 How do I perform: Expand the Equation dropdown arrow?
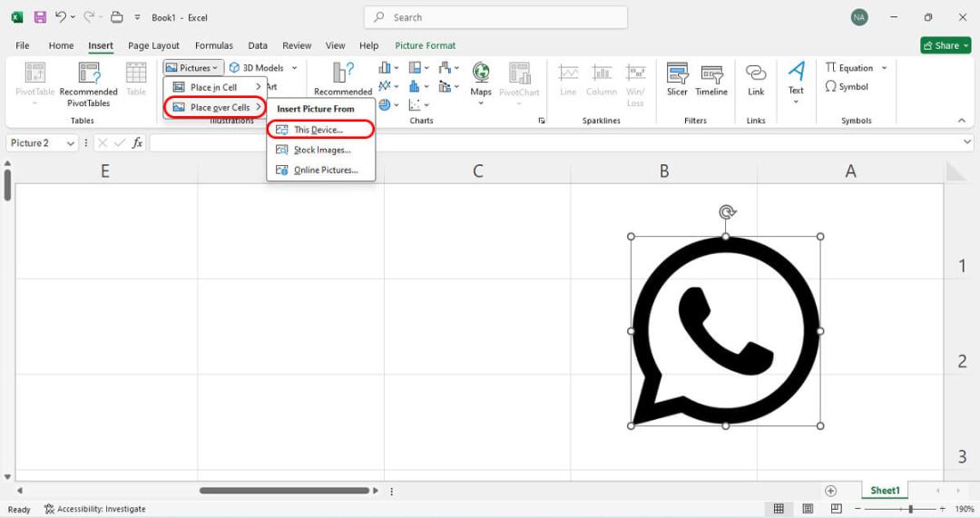pyautogui.click(x=885, y=67)
